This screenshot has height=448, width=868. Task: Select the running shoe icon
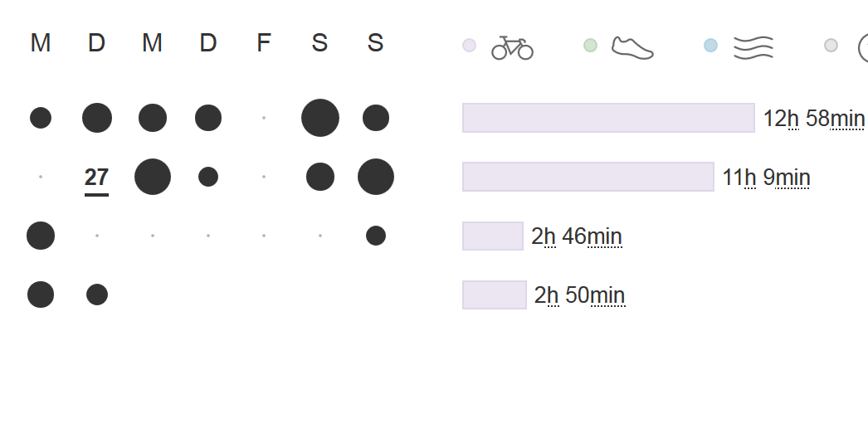click(x=632, y=47)
